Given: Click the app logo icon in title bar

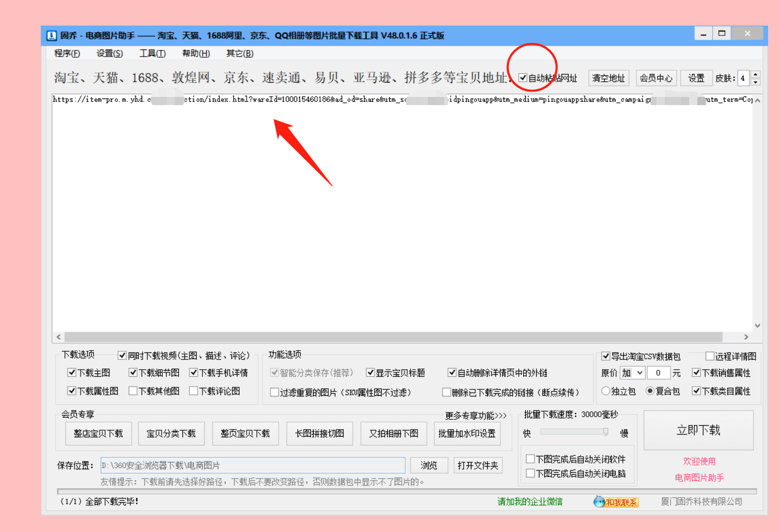Looking at the screenshot, I should (52, 35).
